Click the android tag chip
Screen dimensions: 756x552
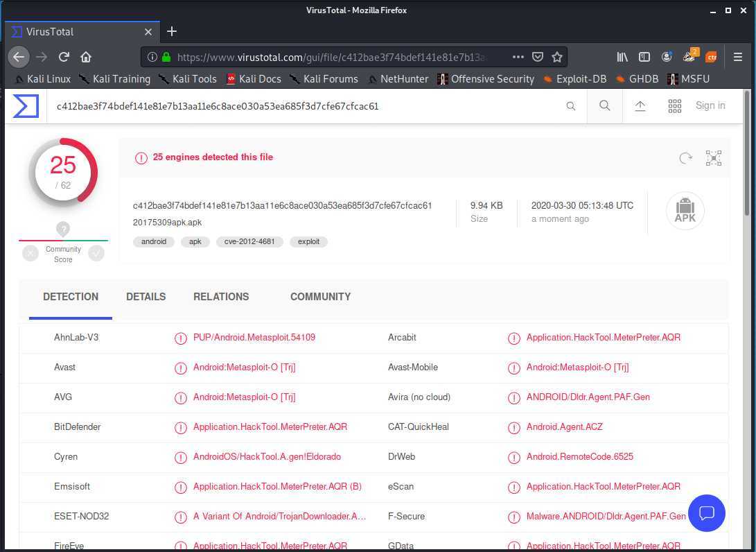154,241
